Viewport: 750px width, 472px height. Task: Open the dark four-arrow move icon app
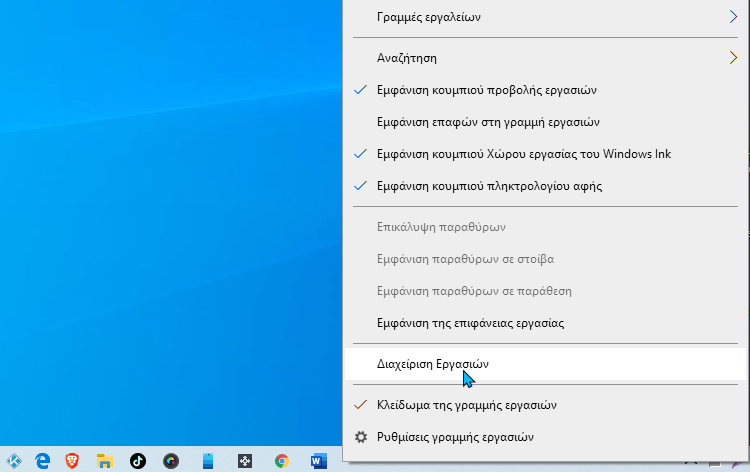coord(245,461)
